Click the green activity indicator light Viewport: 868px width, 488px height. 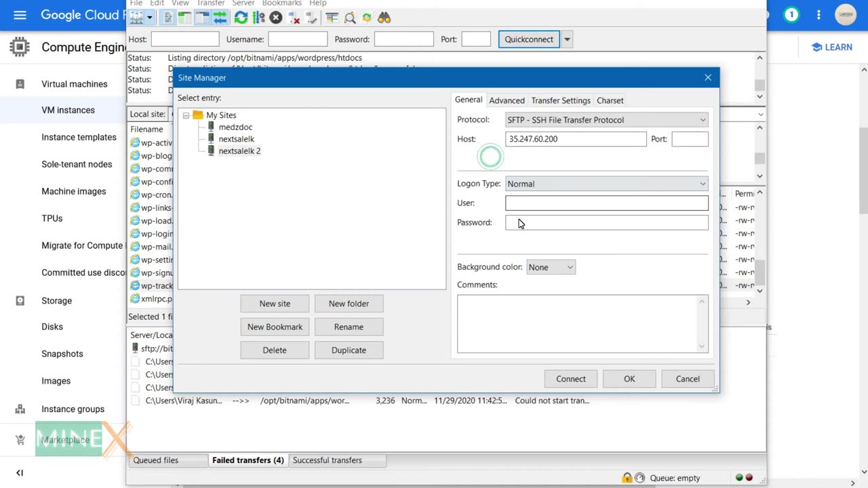[x=739, y=478]
